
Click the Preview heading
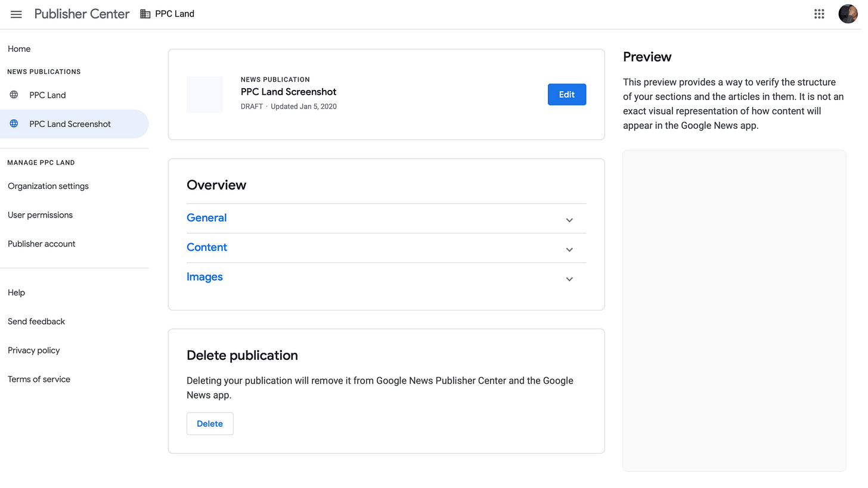pyautogui.click(x=647, y=57)
